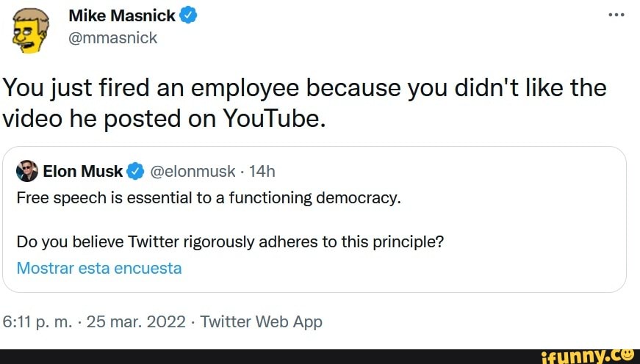This screenshot has height=364, width=640.
Task: Click the 14h timestamp on quoted tweet
Action: point(262,172)
